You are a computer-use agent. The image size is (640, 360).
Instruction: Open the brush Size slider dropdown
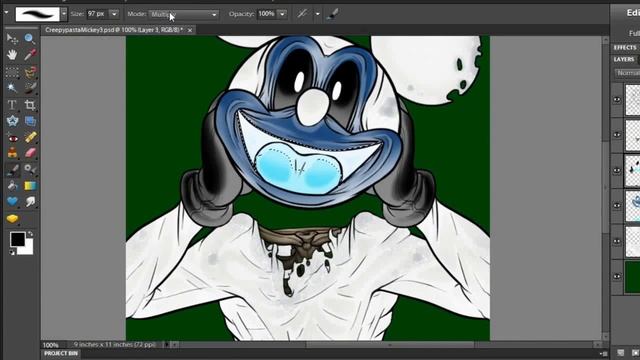(x=114, y=14)
